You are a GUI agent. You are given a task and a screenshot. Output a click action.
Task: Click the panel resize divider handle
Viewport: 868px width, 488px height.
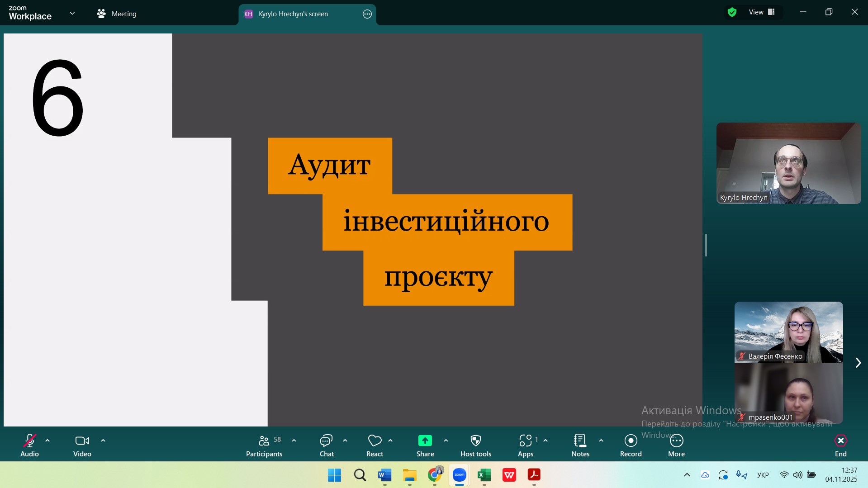[706, 245]
